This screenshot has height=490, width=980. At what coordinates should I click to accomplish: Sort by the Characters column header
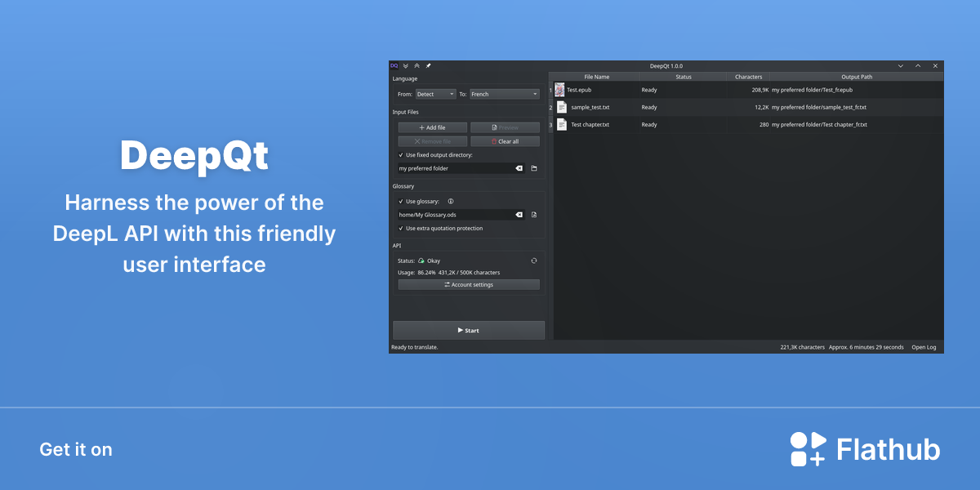(748, 77)
